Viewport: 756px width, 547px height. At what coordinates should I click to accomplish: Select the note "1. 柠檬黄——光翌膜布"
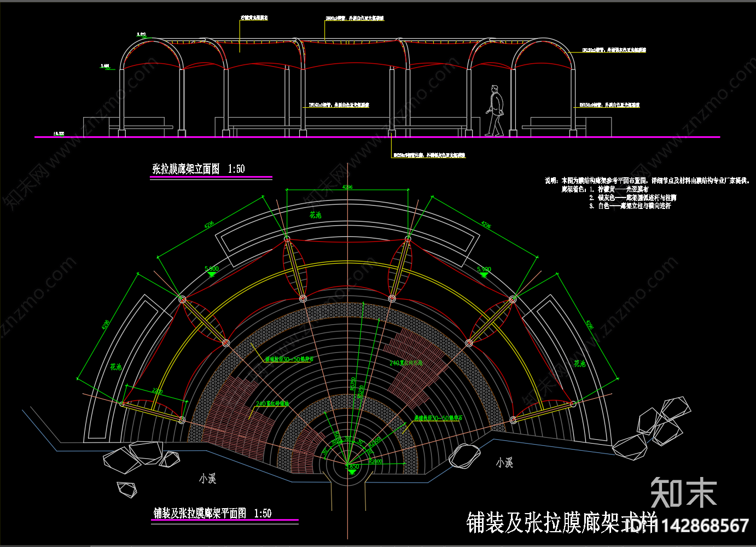619,189
